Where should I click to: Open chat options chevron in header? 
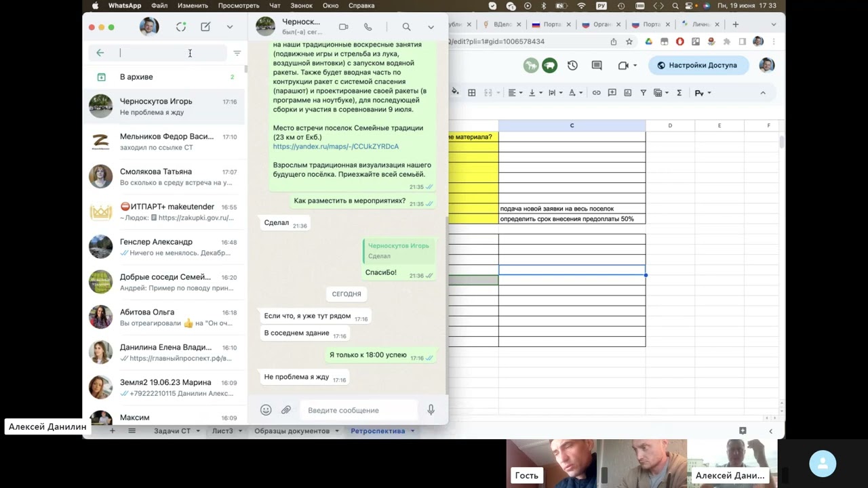431,27
